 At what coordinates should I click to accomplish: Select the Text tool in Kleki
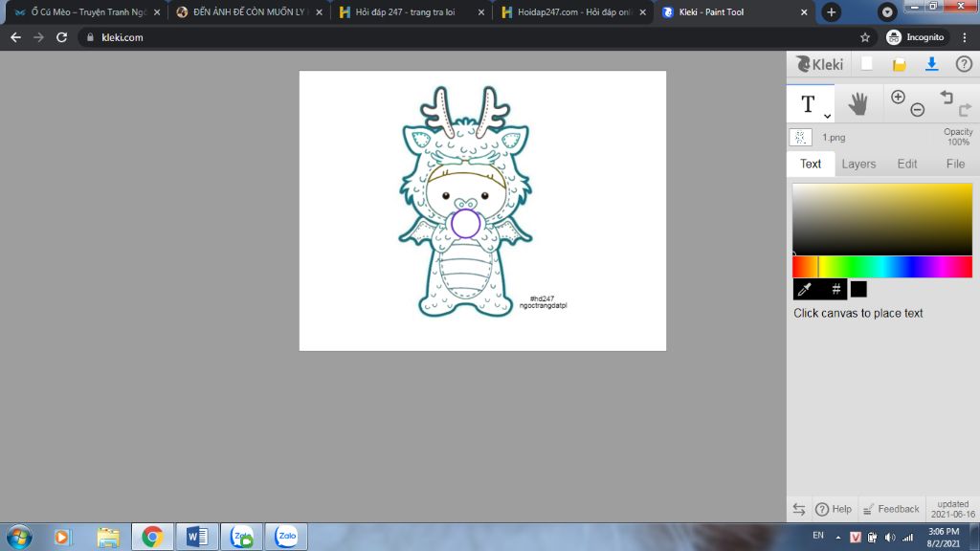coord(808,103)
